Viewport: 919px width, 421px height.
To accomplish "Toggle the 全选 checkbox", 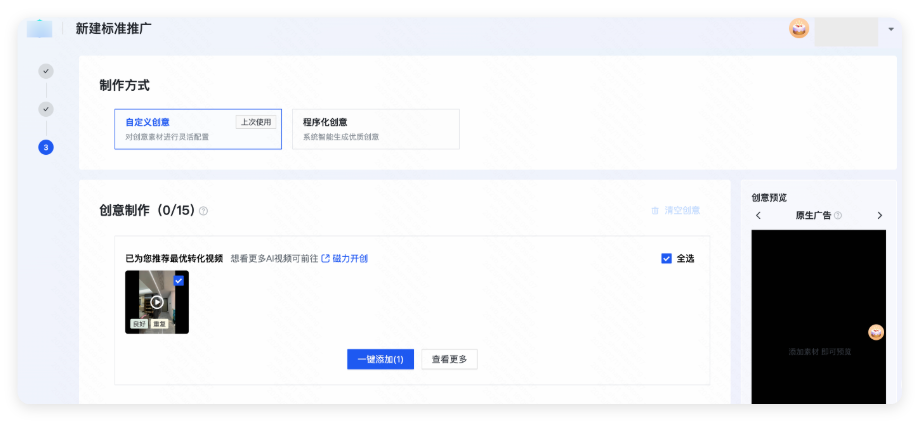I will 666,259.
